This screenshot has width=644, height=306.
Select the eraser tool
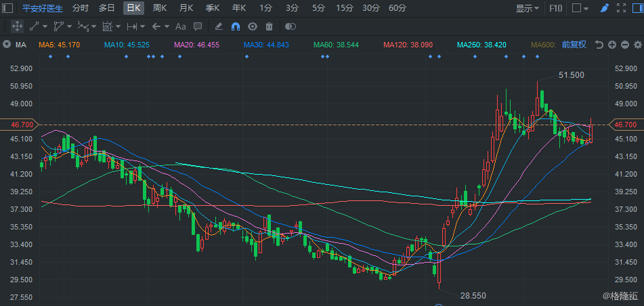[219, 26]
